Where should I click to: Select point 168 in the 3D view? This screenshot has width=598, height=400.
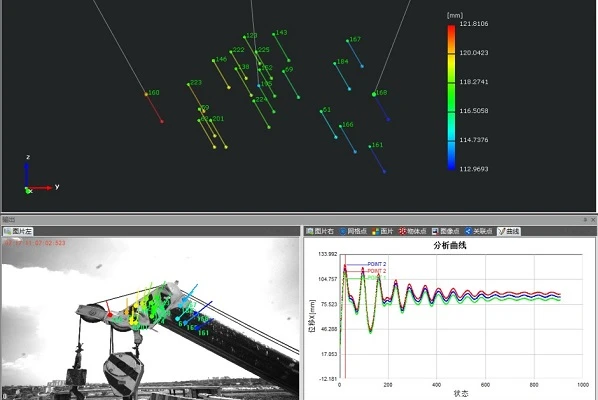coord(374,94)
